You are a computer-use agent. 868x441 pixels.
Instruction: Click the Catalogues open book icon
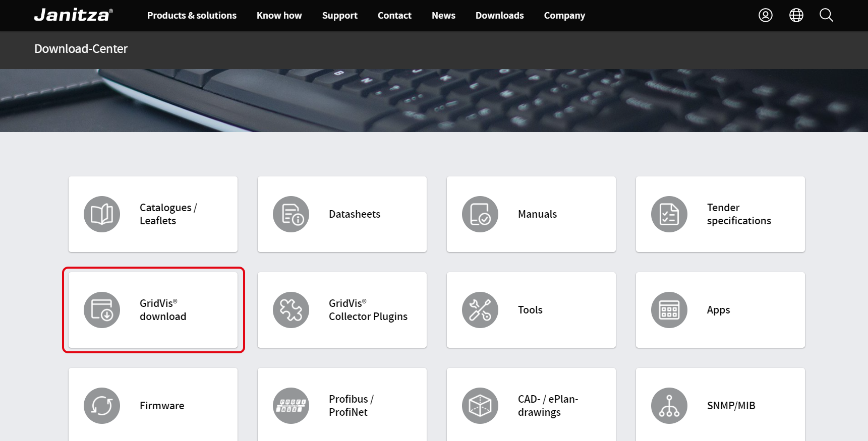click(102, 214)
